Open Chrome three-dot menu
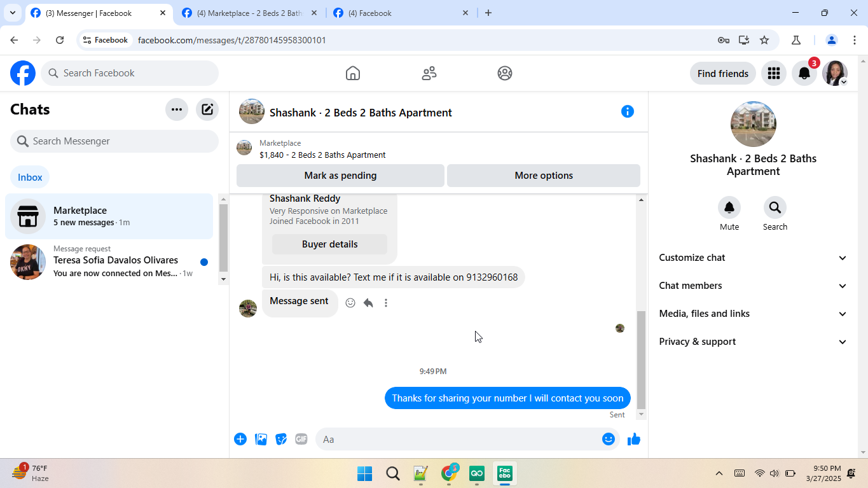 855,40
